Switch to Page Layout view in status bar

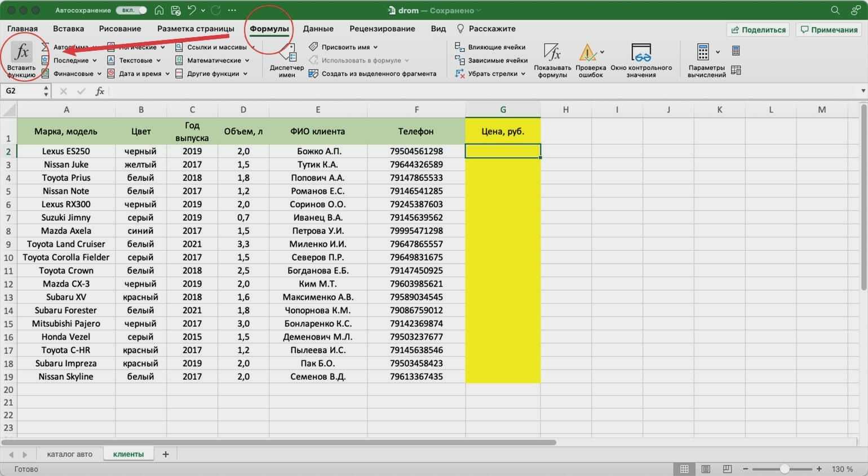pos(706,469)
